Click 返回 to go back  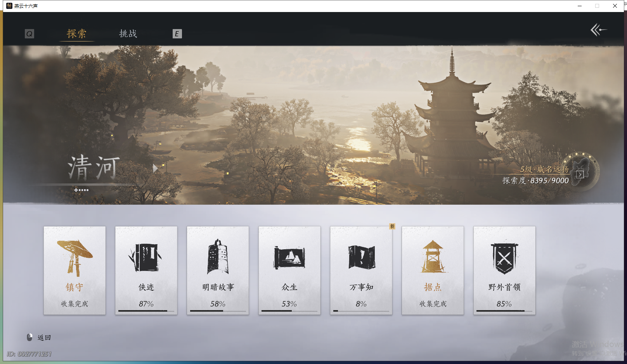pyautogui.click(x=44, y=337)
